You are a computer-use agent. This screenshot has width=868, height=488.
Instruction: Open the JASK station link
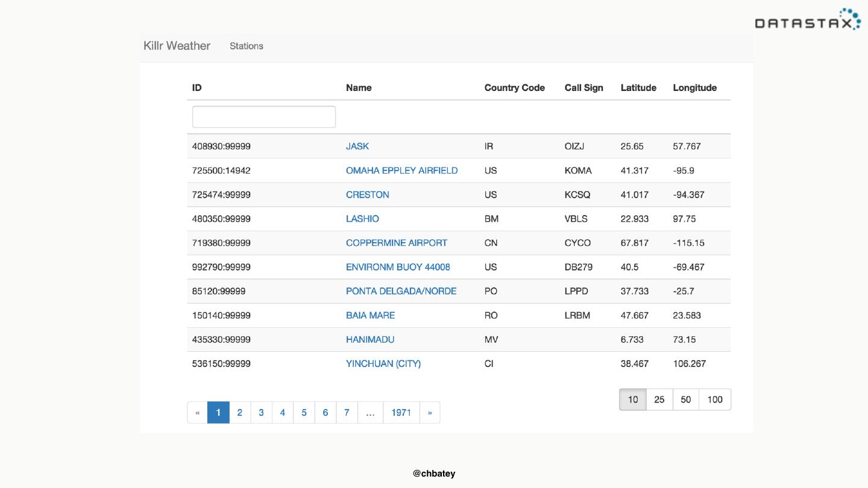pos(357,146)
